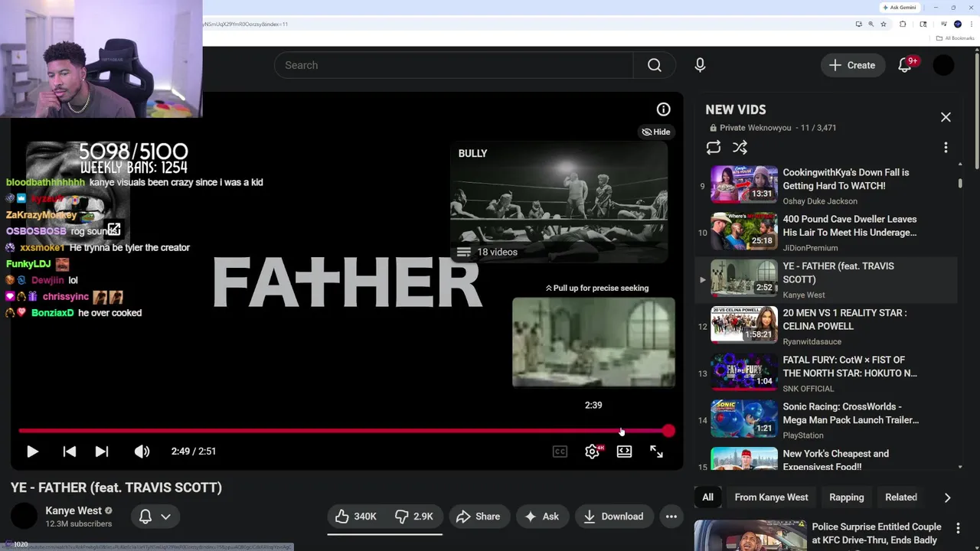The height and width of the screenshot is (551, 980).
Task: Click the seek preview thumbnail
Action: [593, 342]
